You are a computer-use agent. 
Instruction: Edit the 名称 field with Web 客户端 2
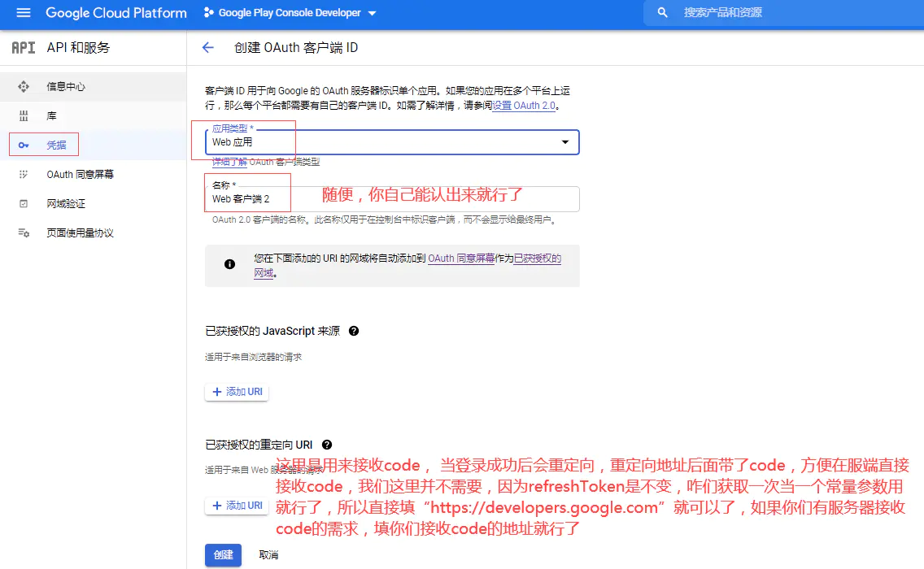coord(392,199)
